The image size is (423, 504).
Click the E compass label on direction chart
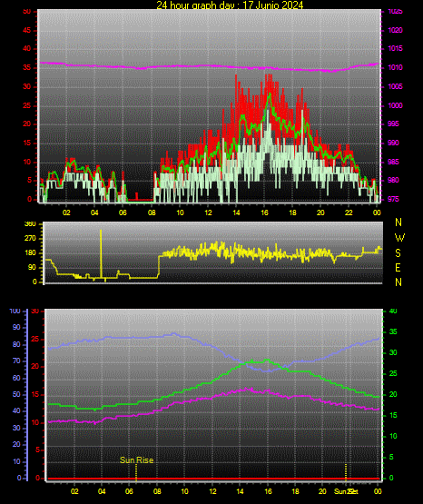coord(398,267)
